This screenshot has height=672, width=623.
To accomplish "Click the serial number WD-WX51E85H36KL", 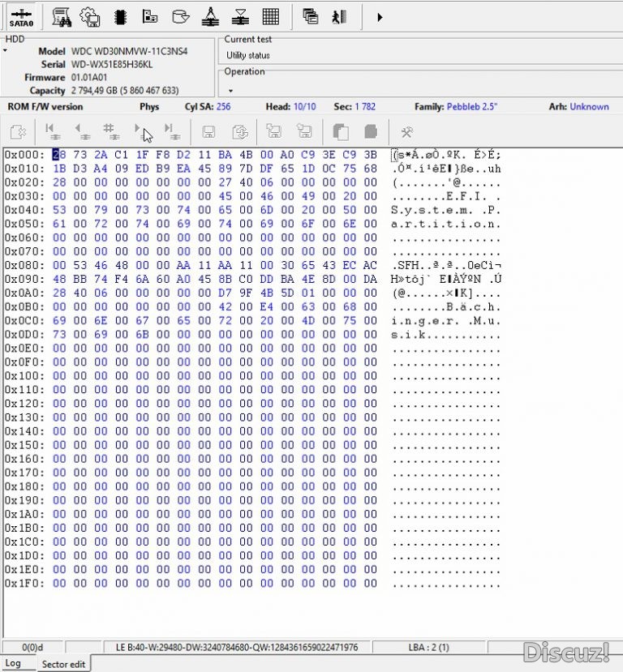I will point(112,65).
